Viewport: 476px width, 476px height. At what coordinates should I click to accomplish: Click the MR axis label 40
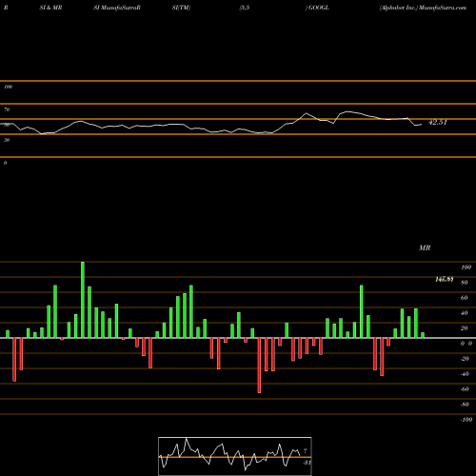click(464, 313)
